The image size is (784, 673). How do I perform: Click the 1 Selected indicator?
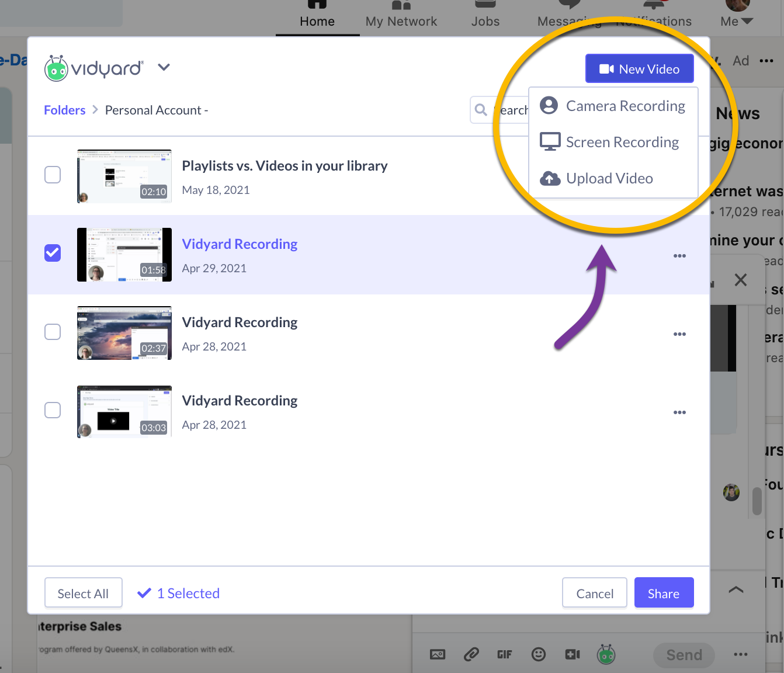pos(179,593)
